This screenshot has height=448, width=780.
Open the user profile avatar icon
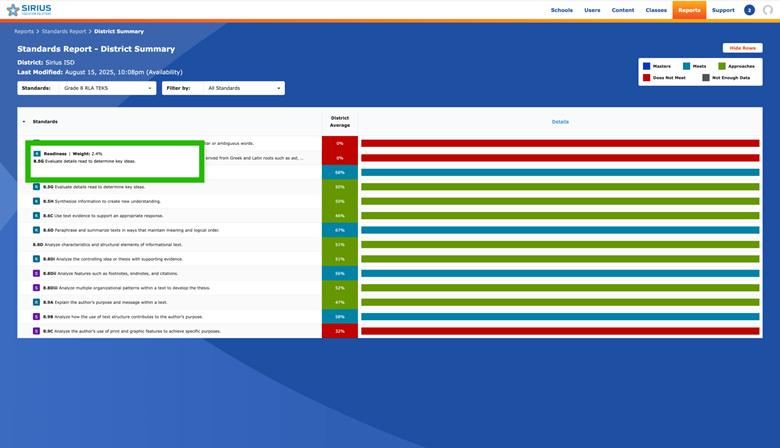coord(768,10)
